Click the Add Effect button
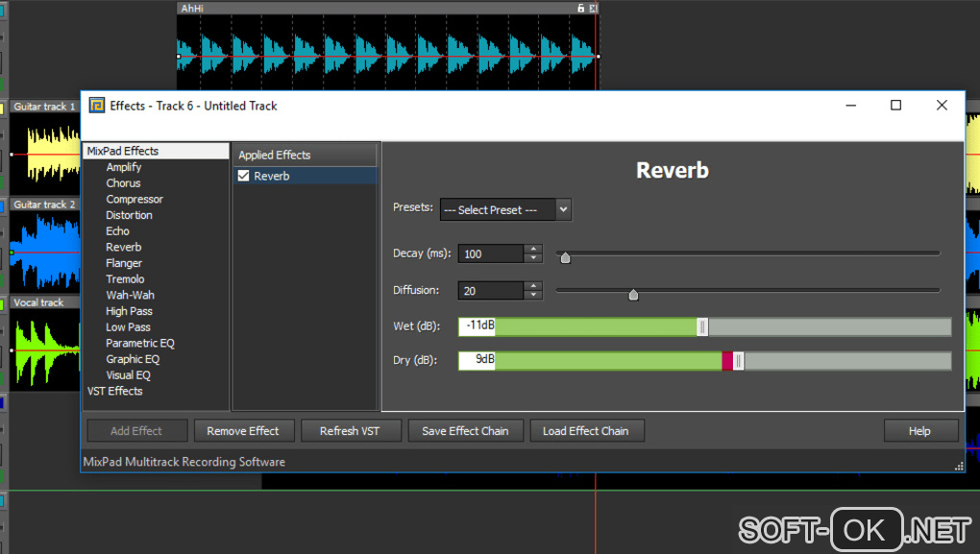Viewport: 980px width, 554px height. click(x=136, y=431)
